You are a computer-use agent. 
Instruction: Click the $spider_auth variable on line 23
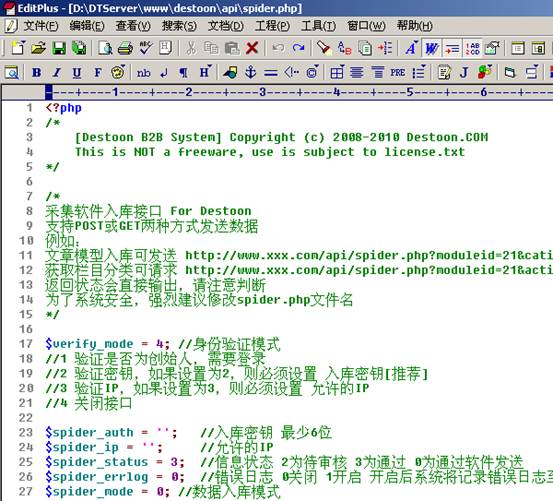click(x=89, y=433)
